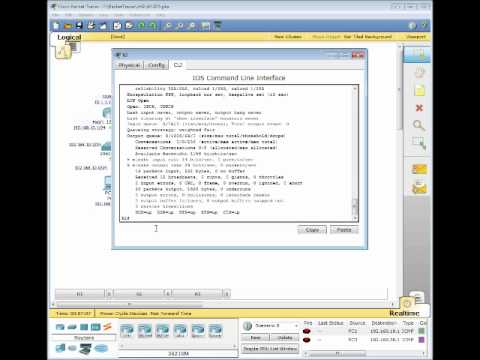The width and height of the screenshot is (480, 360).
Task: Click Fast Forward Time button
Action: [171, 313]
